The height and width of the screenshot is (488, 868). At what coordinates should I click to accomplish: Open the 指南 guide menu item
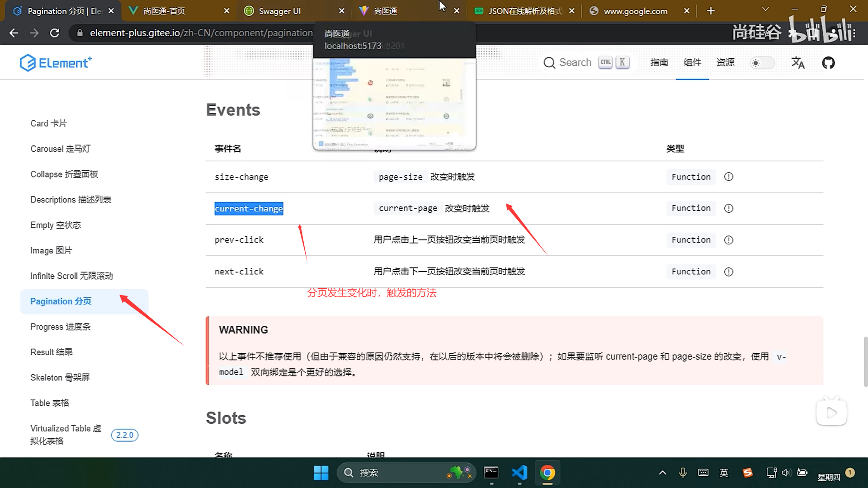(659, 62)
